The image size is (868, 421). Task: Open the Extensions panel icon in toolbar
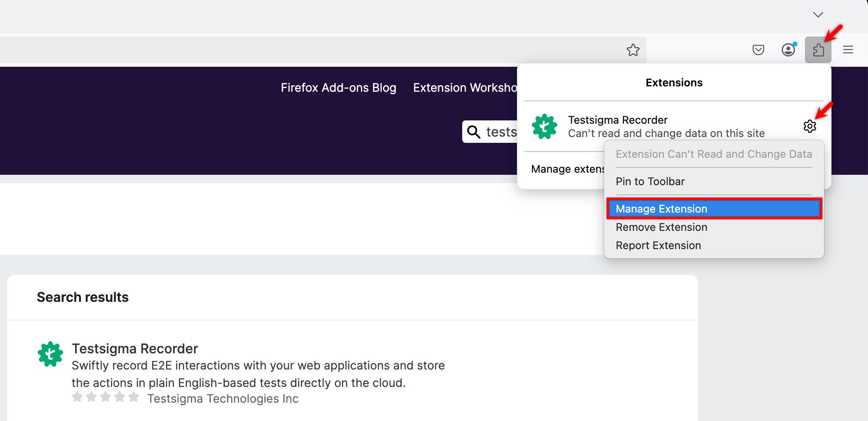click(818, 49)
